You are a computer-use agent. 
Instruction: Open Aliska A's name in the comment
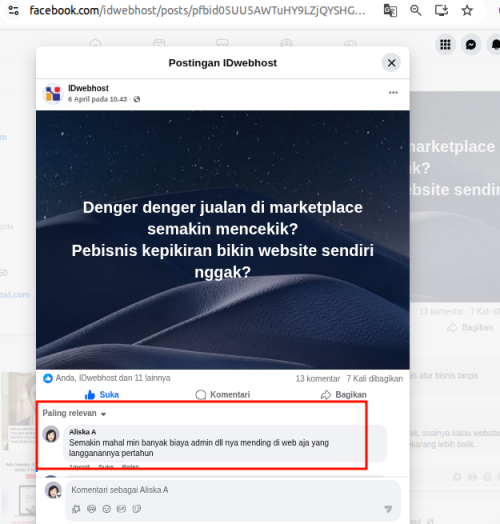82,432
